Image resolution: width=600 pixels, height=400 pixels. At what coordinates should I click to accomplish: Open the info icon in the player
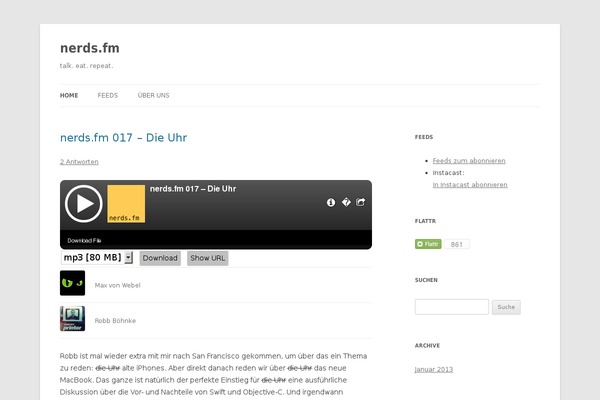coord(331,202)
